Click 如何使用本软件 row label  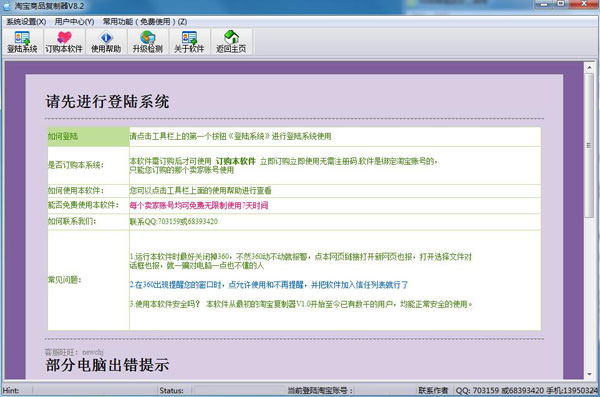click(75, 191)
